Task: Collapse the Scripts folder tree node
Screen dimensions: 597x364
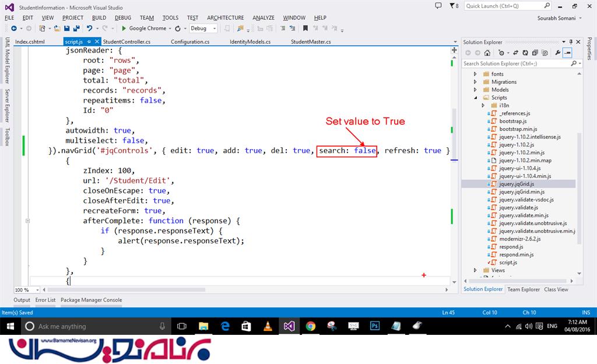Action: coord(476,98)
